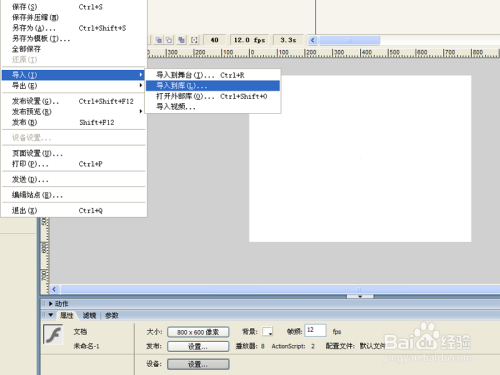Click 导入视频... submenu item
500x375 pixels.
(213, 107)
